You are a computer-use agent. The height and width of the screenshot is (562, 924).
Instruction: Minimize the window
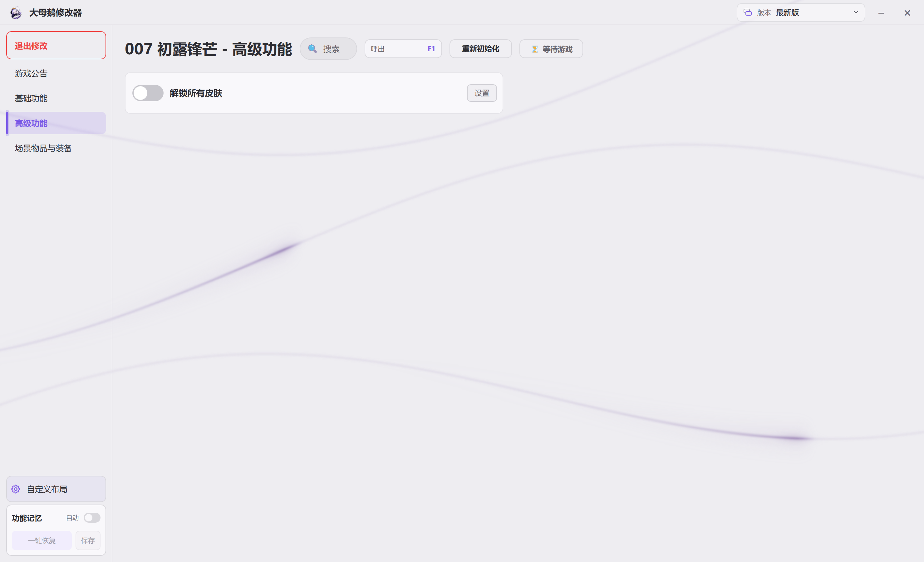pos(881,13)
